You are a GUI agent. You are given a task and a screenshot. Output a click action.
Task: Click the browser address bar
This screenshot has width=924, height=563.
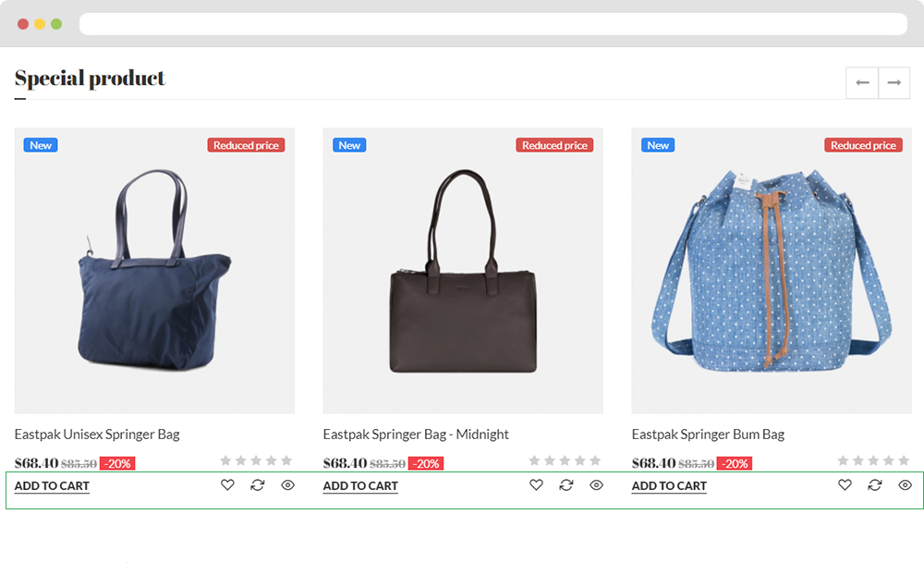(493, 24)
